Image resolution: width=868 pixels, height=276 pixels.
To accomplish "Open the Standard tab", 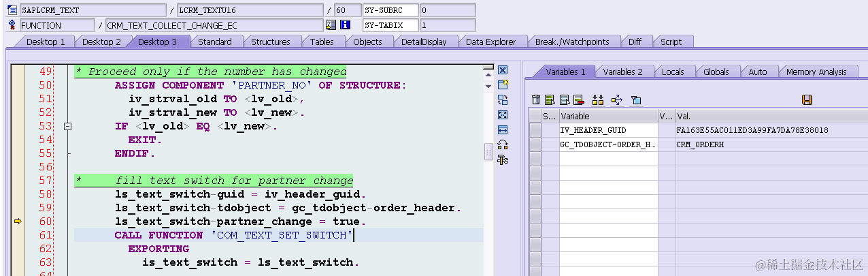I will point(214,42).
